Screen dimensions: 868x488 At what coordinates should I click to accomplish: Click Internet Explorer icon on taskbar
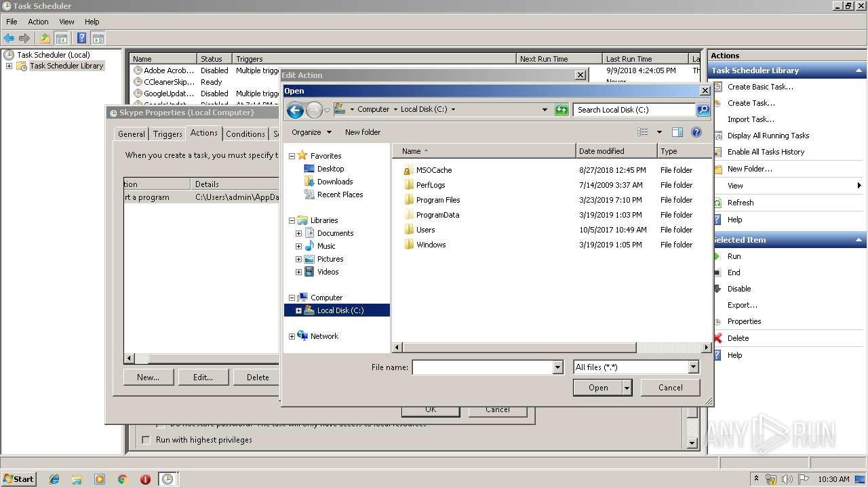[x=54, y=479]
